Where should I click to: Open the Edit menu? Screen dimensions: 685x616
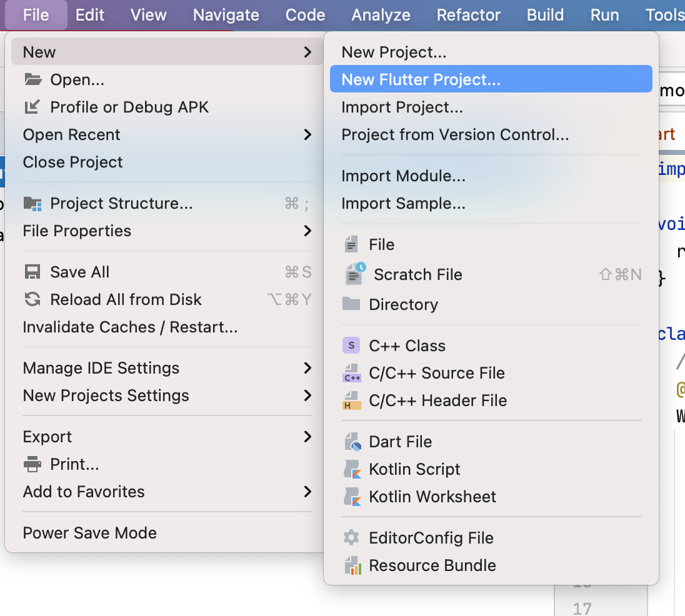point(89,15)
